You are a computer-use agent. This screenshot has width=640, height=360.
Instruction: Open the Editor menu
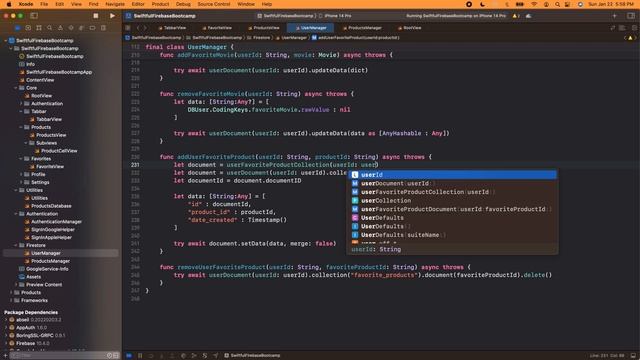click(138, 4)
